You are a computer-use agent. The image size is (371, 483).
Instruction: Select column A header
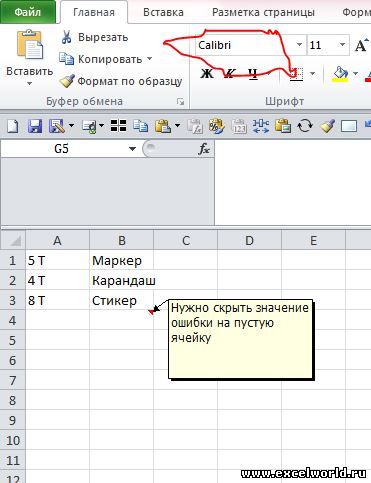click(x=57, y=240)
